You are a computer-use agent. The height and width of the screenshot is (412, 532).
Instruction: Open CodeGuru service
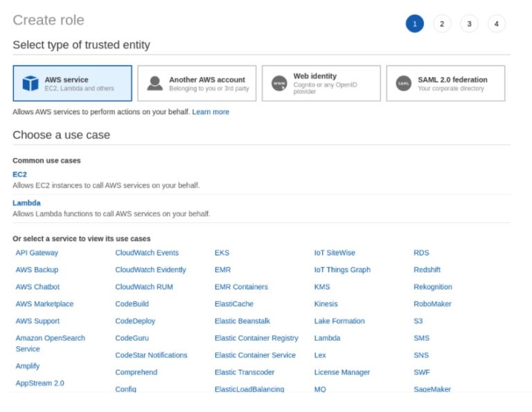[132, 338]
